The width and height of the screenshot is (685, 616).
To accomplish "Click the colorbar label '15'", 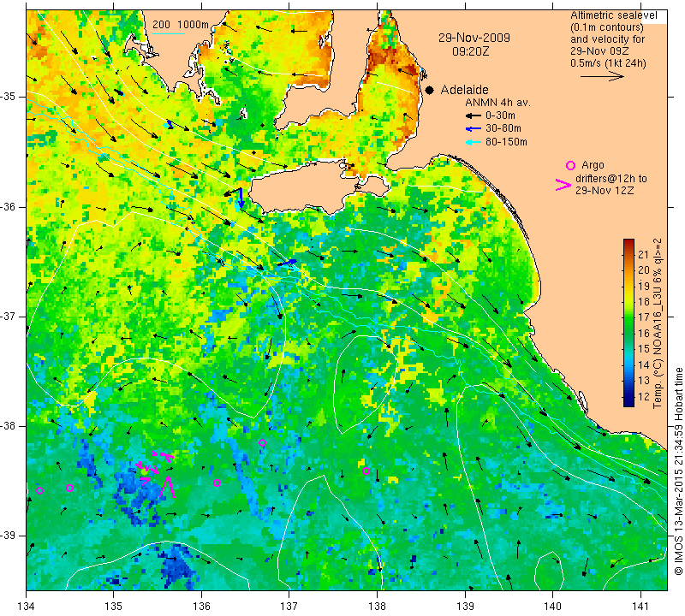I will click(x=644, y=349).
